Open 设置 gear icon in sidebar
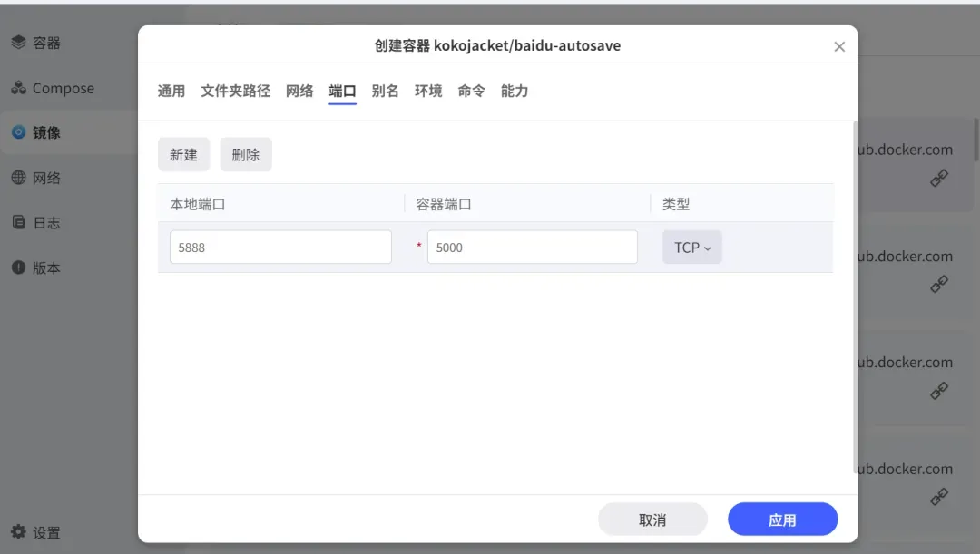The height and width of the screenshot is (554, 980). [18, 532]
